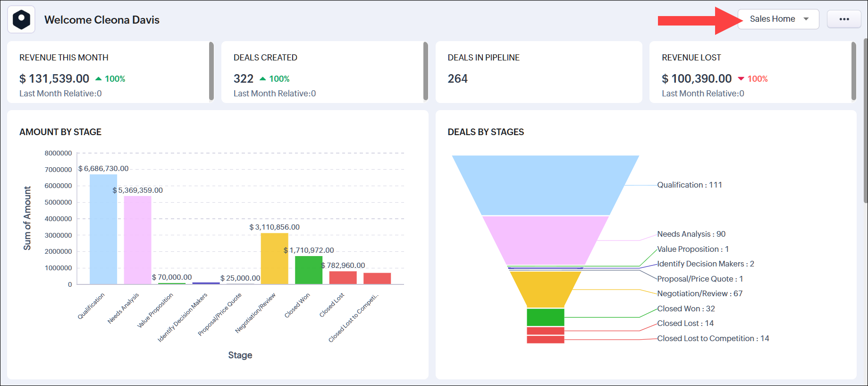This screenshot has height=386, width=868.
Task: Select the Needs Analysis pink bar
Action: pyautogui.click(x=137, y=240)
